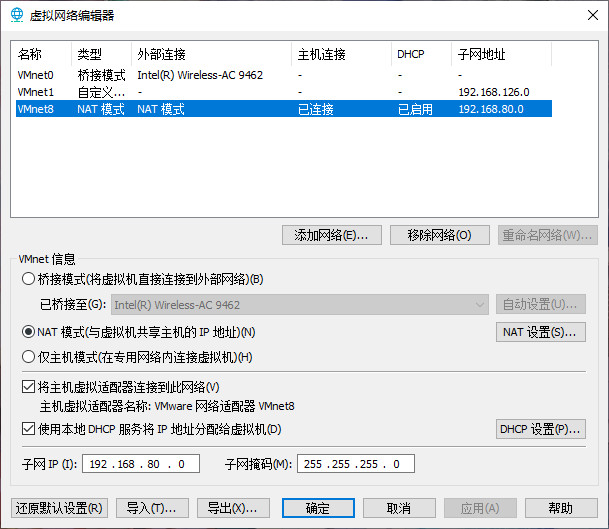Viewport: 609px width, 529px height.
Task: Select the VMnet8 row
Action: tap(284, 109)
